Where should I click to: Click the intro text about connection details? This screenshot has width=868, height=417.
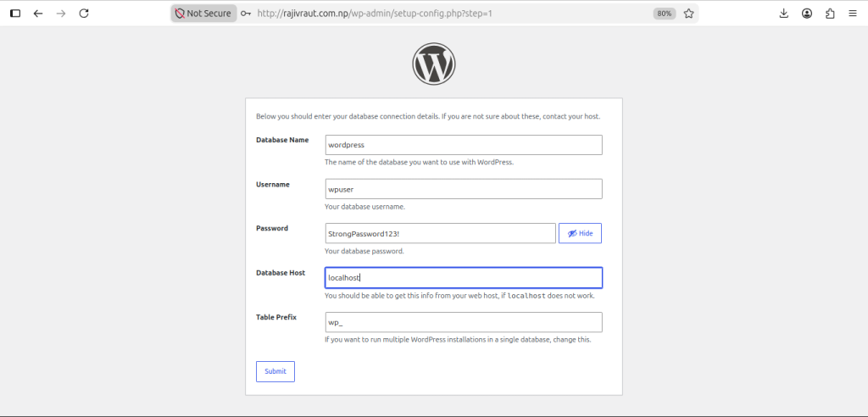coord(428,117)
